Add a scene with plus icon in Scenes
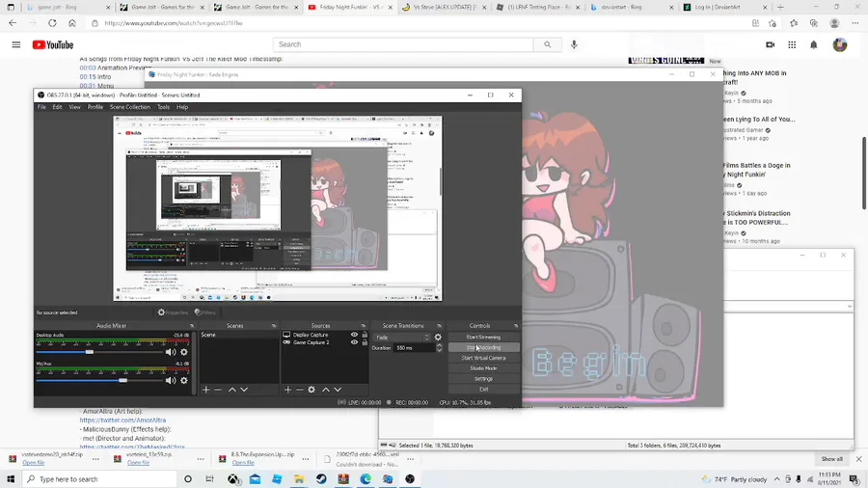This screenshot has height=488, width=868. click(206, 390)
